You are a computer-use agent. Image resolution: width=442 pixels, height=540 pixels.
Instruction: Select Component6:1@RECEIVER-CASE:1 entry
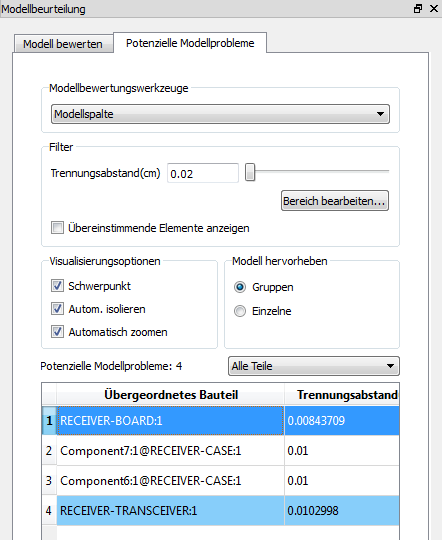(171, 480)
